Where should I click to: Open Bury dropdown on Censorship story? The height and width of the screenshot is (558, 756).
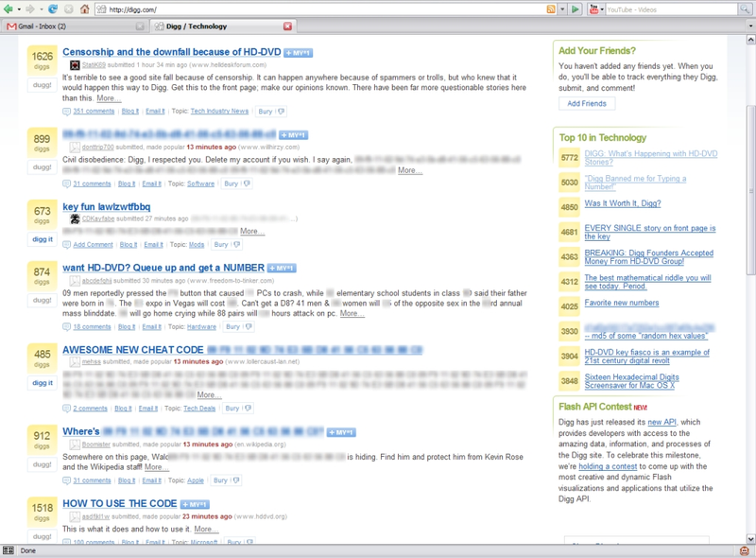281,112
